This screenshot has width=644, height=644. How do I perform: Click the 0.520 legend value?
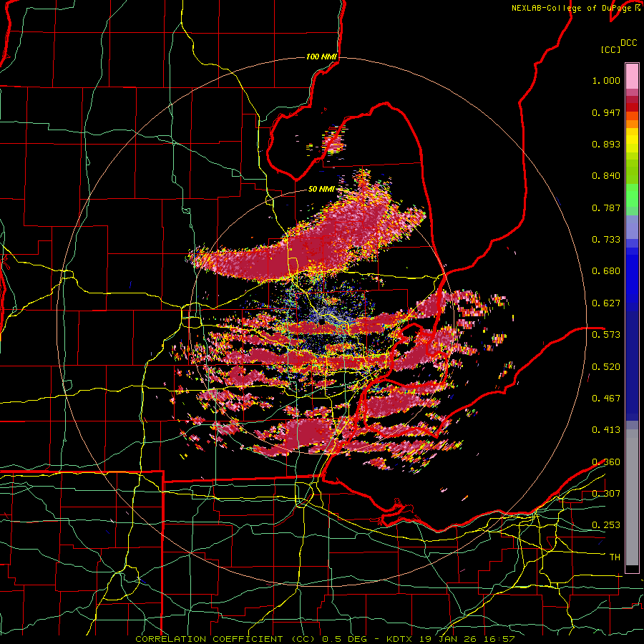606,367
